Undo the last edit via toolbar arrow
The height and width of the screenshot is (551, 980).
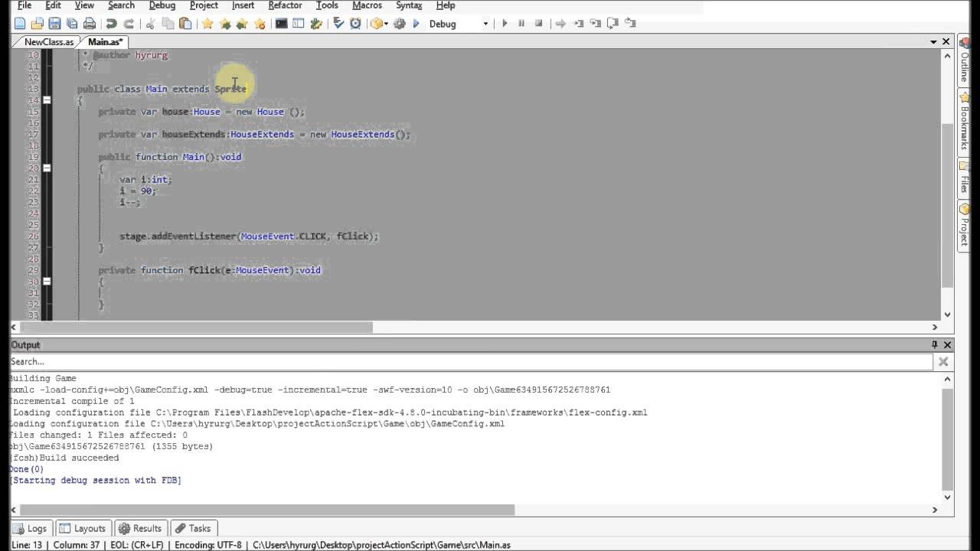click(x=112, y=24)
